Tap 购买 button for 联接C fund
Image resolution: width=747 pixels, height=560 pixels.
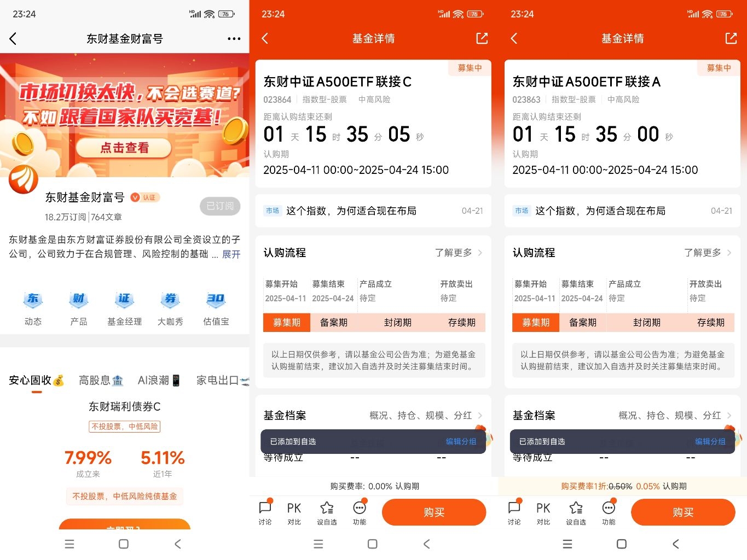click(x=434, y=512)
